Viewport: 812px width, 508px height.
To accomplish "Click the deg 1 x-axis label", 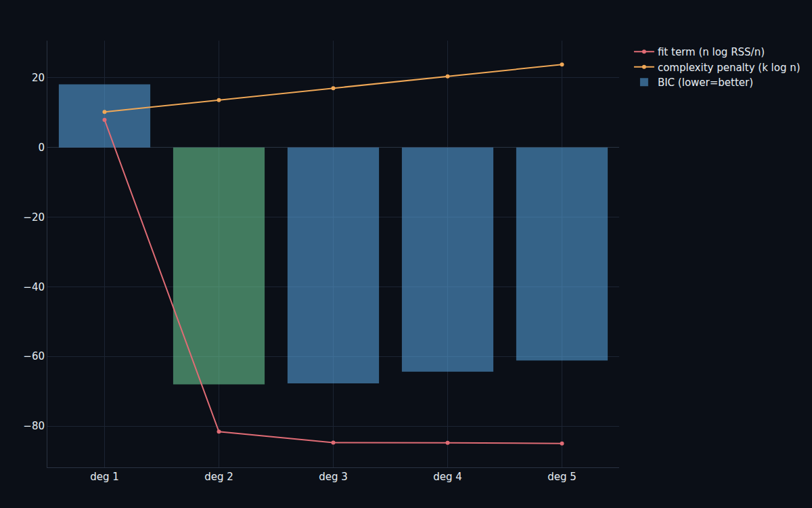I will point(104,477).
